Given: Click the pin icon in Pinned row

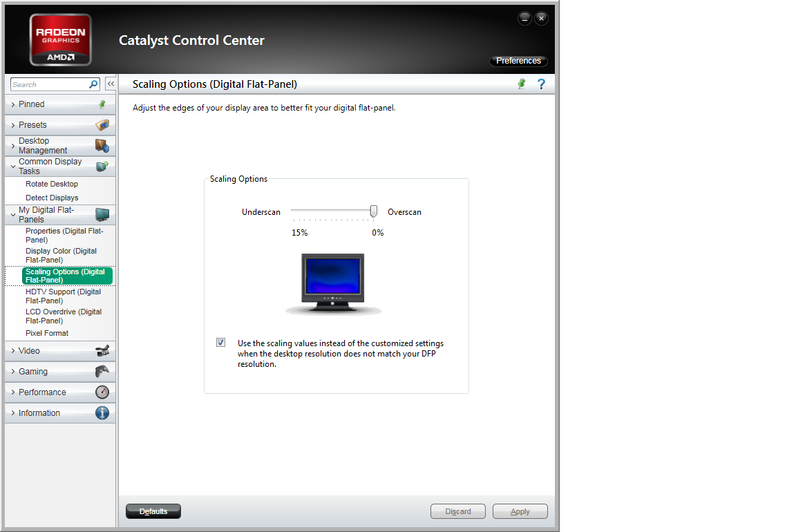Looking at the screenshot, I should tap(102, 104).
